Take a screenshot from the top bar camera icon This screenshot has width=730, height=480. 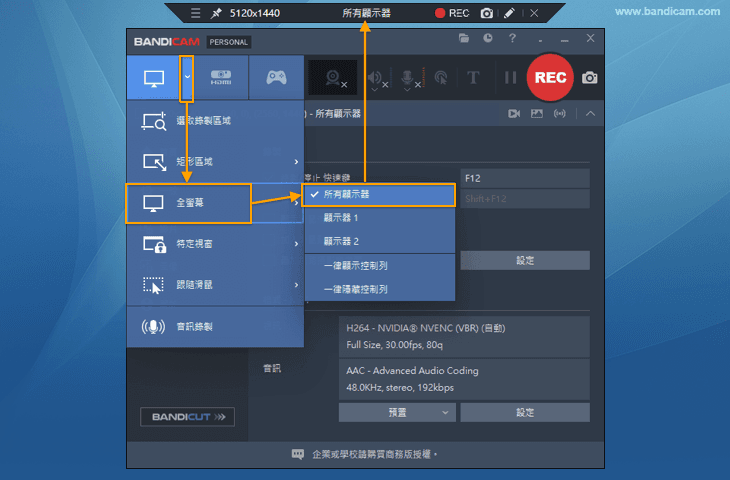pos(487,13)
